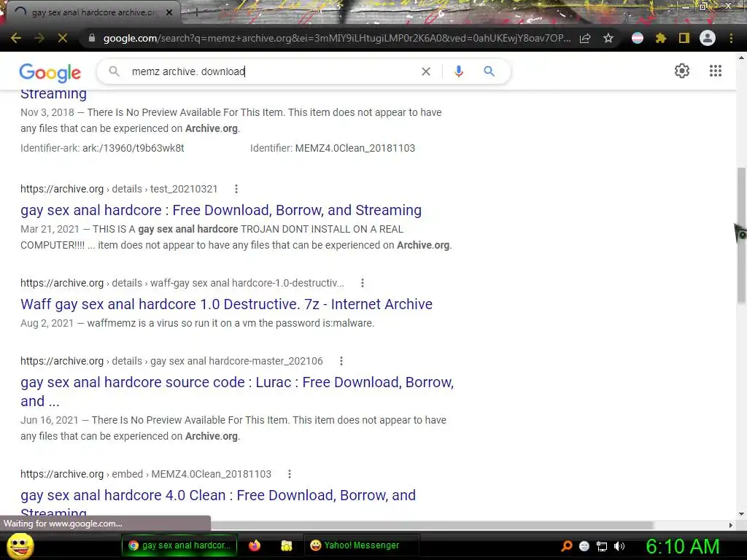Switch to Yahoo! Messenger taskbar button
747x560 pixels.
(x=361, y=545)
